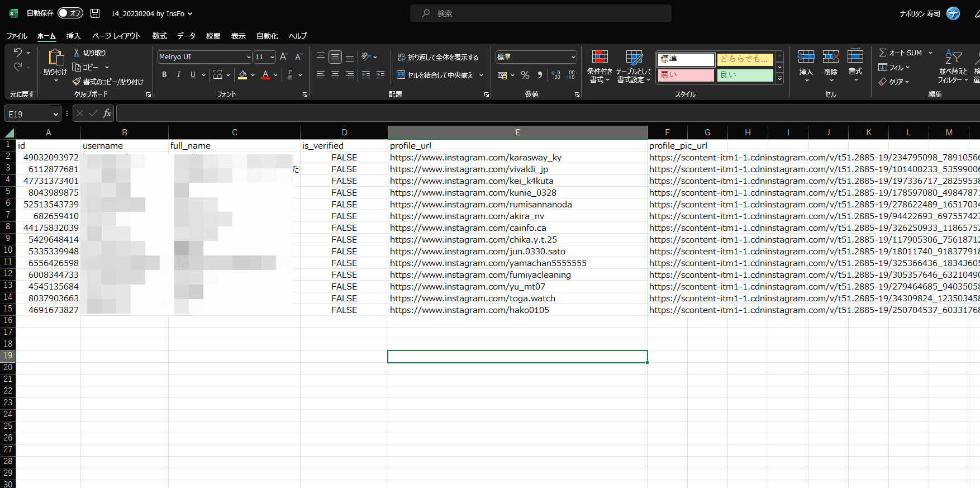
Task: Open the File (ファイル) menu
Action: (x=17, y=36)
